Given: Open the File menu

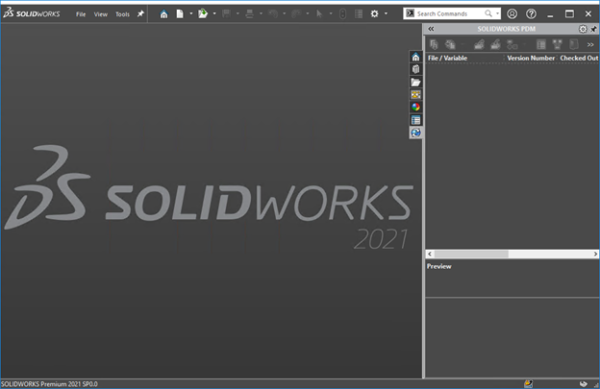Looking at the screenshot, I should point(81,14).
